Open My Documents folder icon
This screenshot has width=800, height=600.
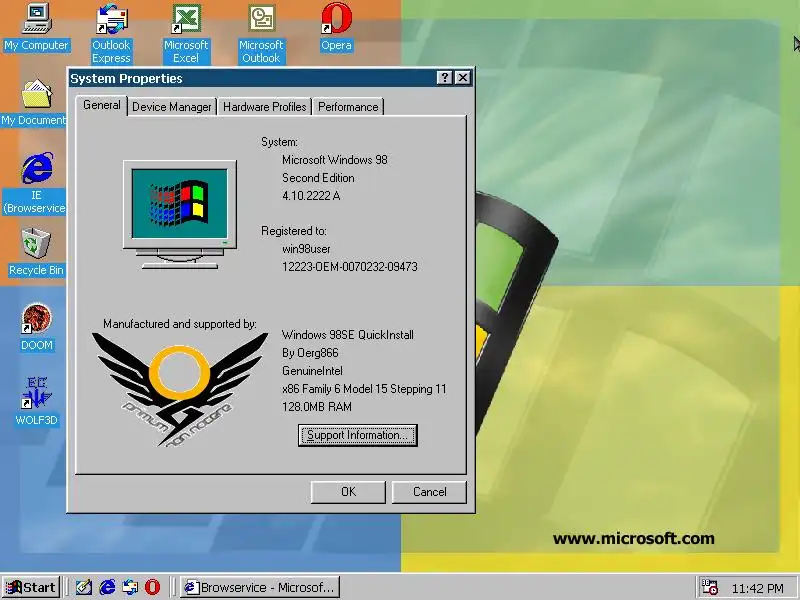(x=34, y=102)
